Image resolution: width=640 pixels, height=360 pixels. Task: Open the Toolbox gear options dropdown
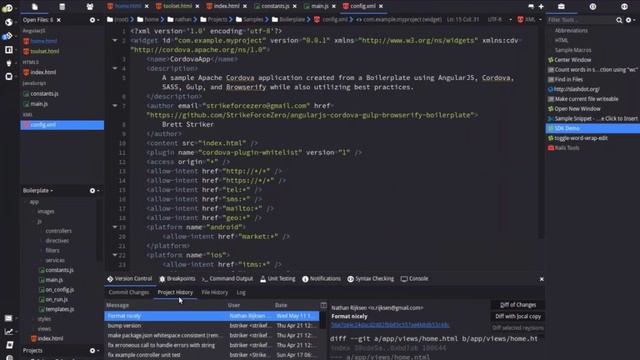[x=631, y=20]
